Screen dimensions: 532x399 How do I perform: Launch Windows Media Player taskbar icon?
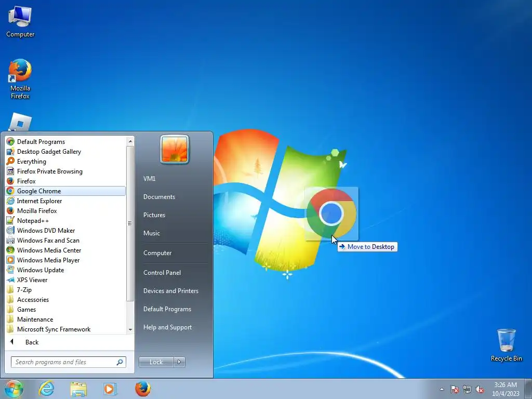110,389
